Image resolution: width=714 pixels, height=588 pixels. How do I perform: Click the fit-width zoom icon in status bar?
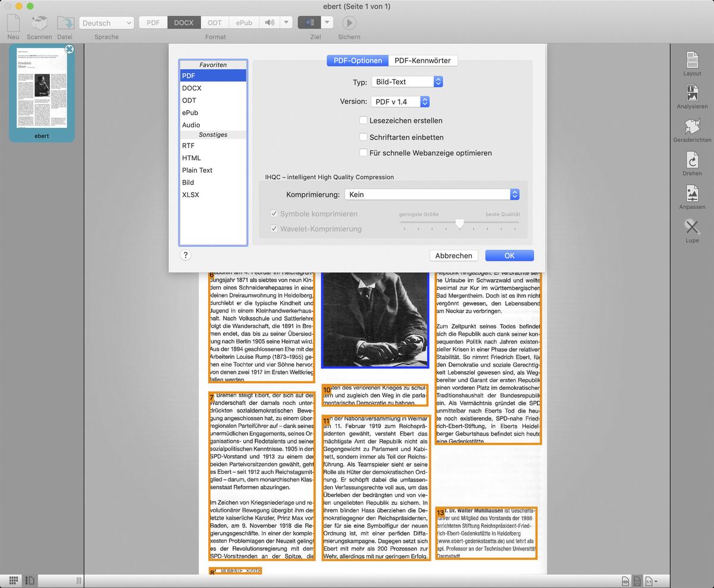pyautogui.click(x=625, y=580)
